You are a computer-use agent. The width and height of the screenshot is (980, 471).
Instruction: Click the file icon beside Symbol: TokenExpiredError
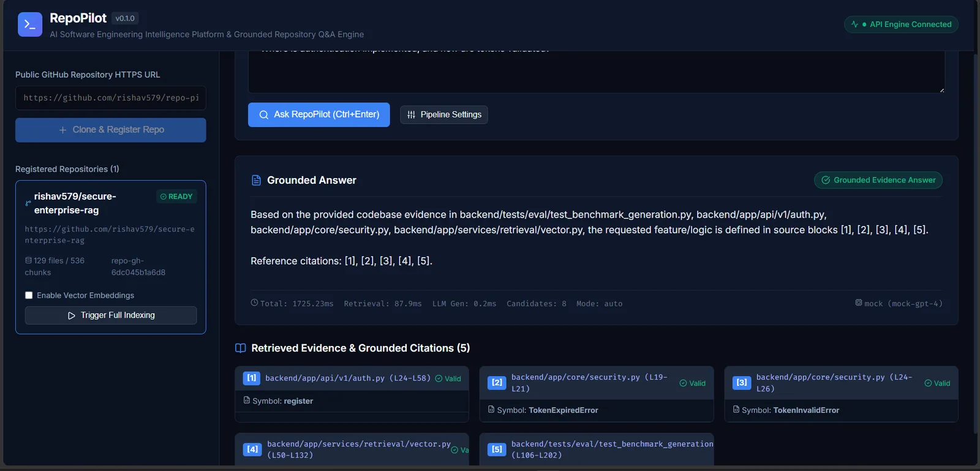(491, 409)
